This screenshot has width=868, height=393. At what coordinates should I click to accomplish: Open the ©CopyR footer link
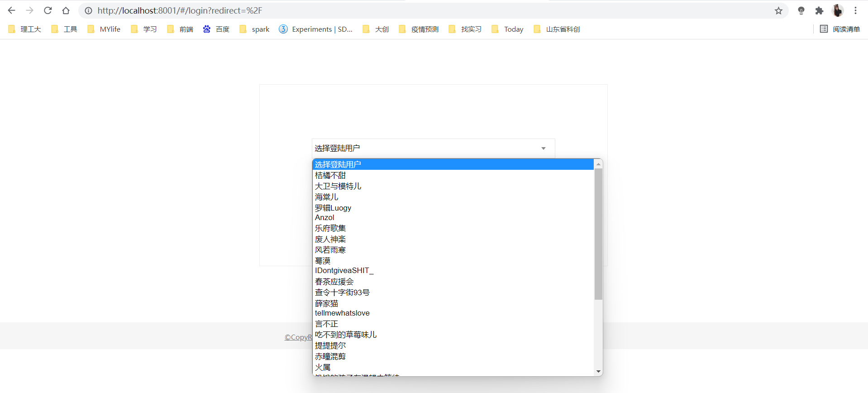pos(298,337)
